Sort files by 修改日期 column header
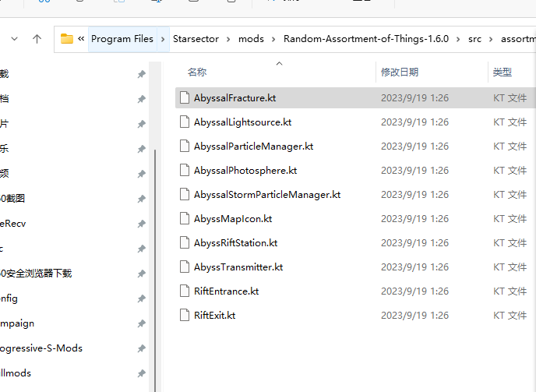The height and width of the screenshot is (392, 536). pos(399,72)
